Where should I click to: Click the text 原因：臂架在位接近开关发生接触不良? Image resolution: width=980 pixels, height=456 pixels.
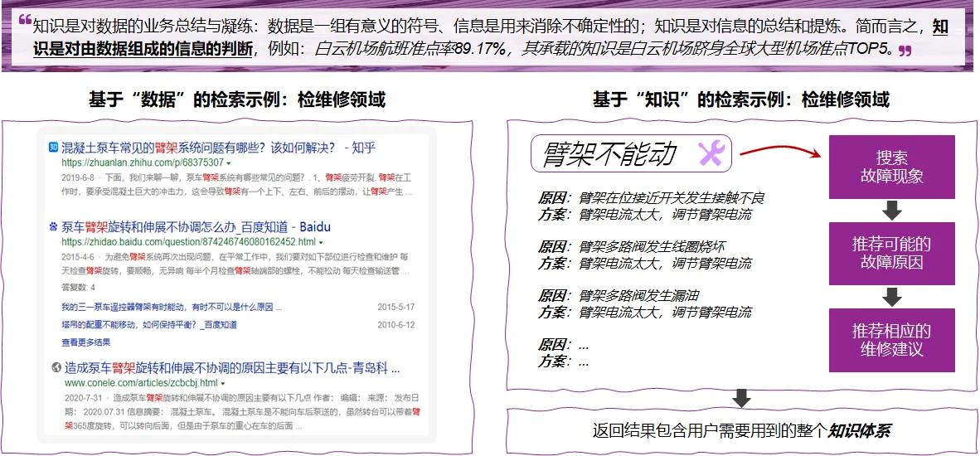(651, 199)
